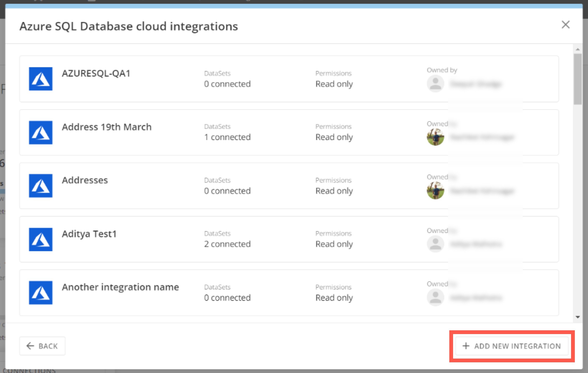
Task: Click '0 connected' for Another integration name
Action: [x=227, y=298]
